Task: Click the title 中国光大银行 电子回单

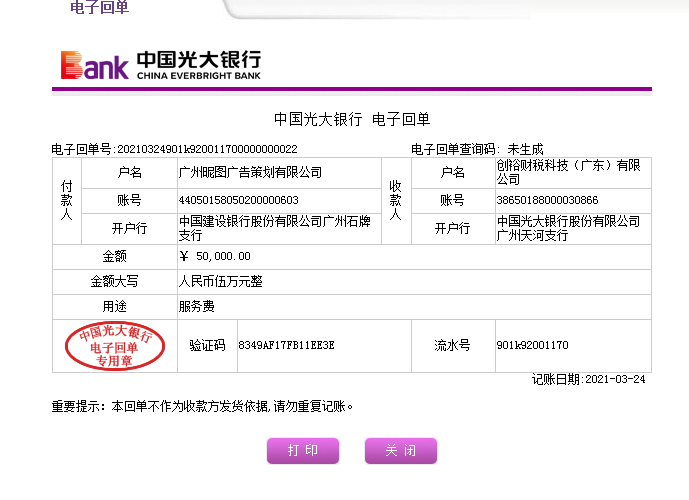Action: pos(352,119)
